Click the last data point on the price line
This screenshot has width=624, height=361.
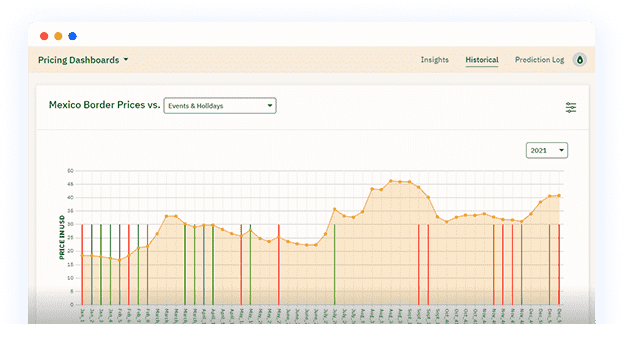559,195
